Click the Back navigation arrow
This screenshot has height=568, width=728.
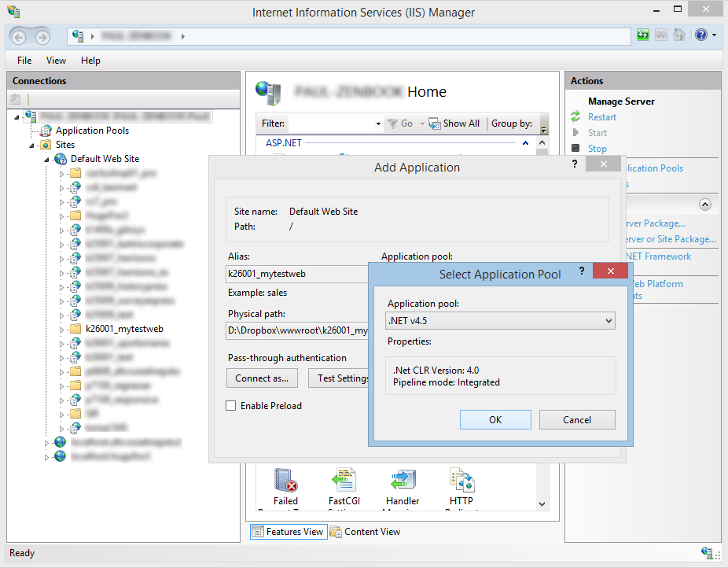tap(19, 37)
